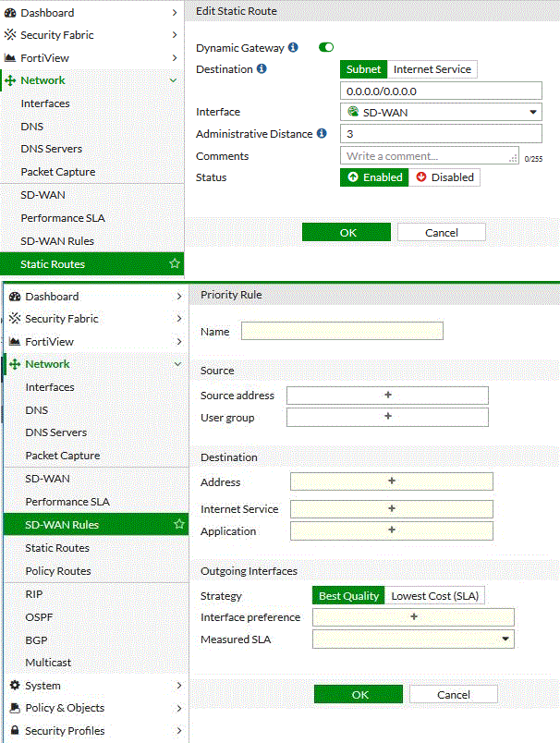Click the plus icon in the User group field

click(388, 416)
